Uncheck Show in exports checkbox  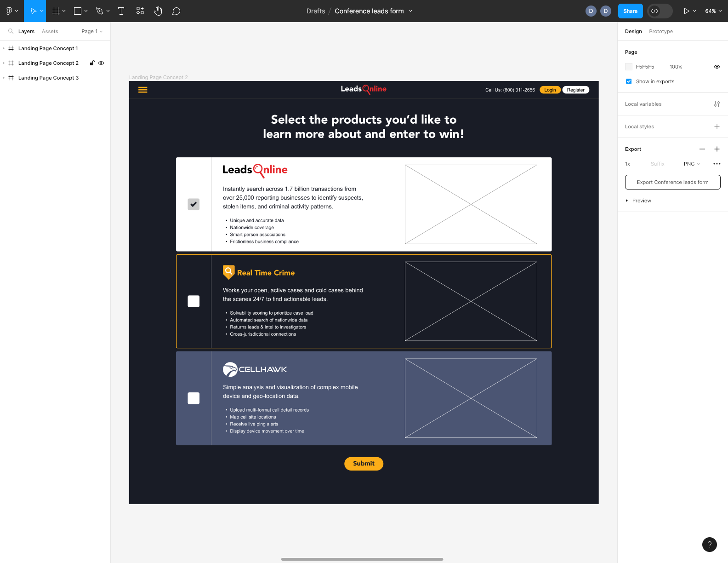[x=629, y=81]
